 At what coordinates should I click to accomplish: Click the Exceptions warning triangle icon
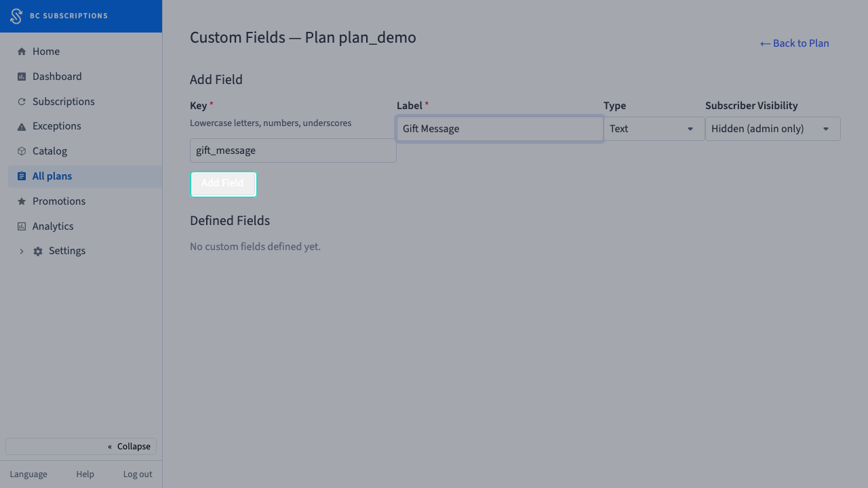(22, 127)
